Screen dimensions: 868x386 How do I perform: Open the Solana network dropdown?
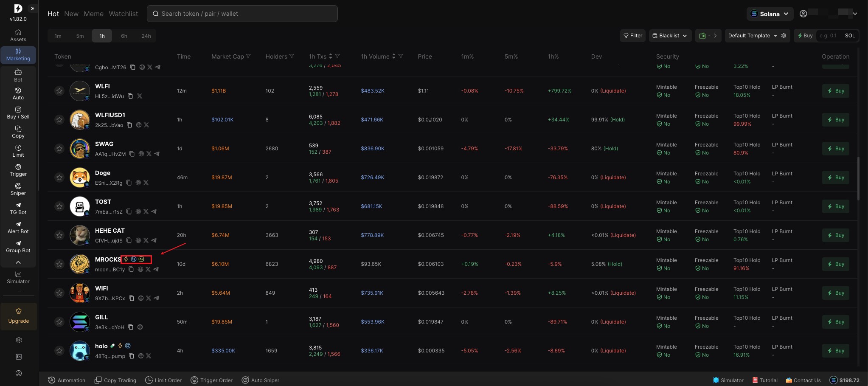[770, 14]
